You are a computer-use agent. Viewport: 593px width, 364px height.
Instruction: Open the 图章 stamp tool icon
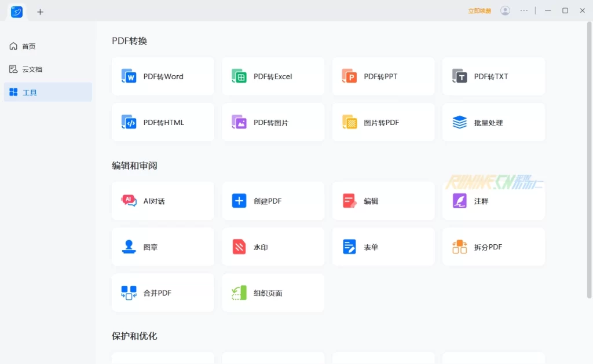tap(129, 247)
